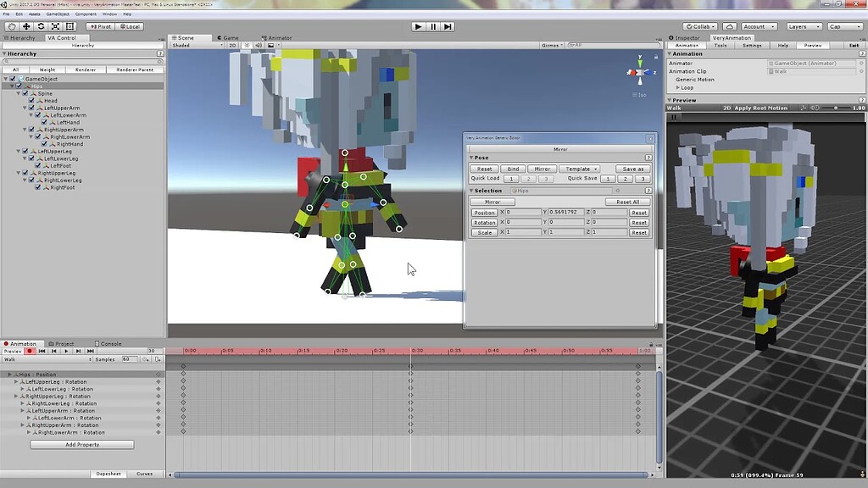Expand the Loop settings under Animation Clip
Screen dimensions: 868x488
pyautogui.click(x=679, y=86)
